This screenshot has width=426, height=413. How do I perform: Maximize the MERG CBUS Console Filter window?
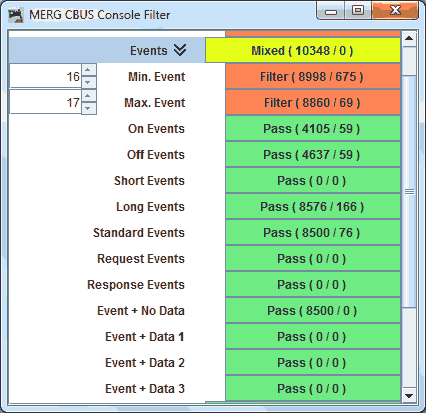(358, 11)
